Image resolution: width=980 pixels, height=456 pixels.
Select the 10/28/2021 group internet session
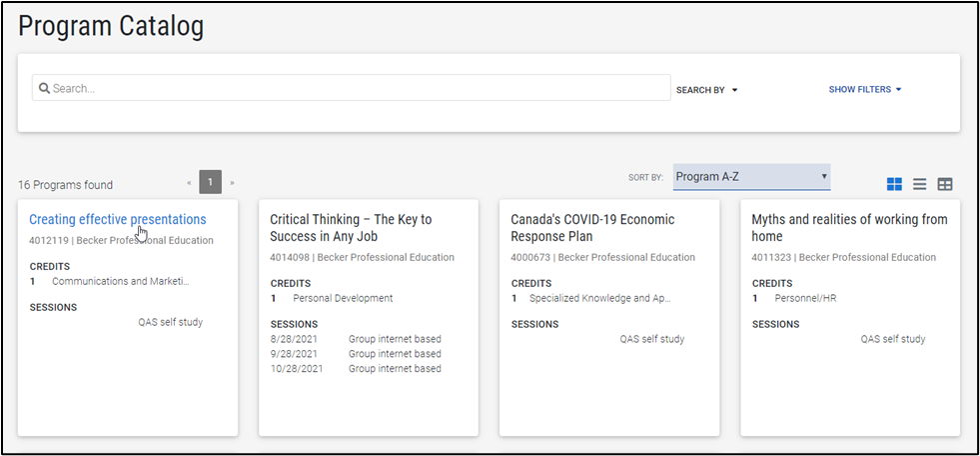tap(355, 369)
